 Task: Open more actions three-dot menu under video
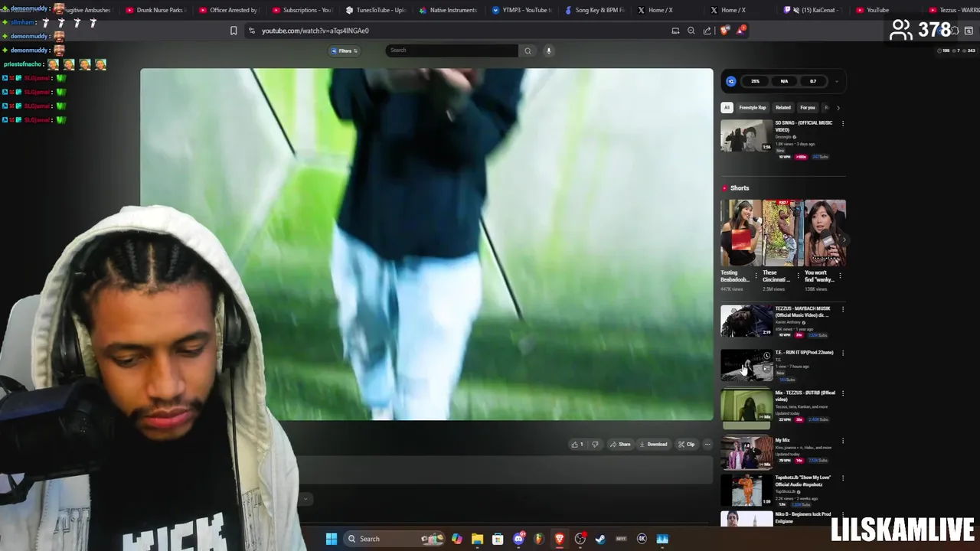(707, 444)
